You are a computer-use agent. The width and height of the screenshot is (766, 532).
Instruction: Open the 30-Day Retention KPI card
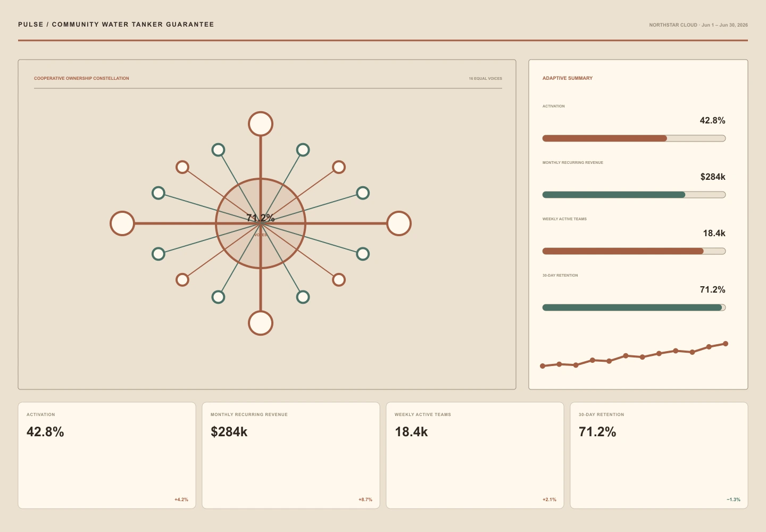tap(659, 455)
